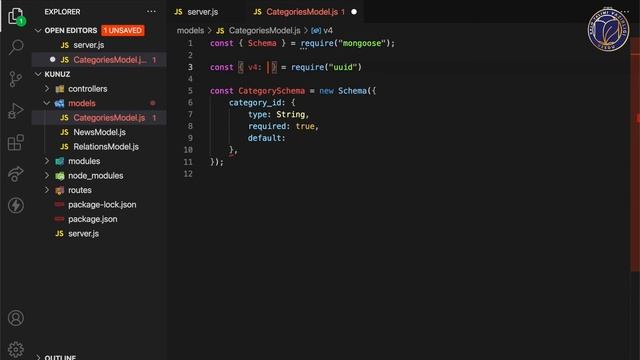Place cursor on the "uuid" require string
The image size is (640, 360).
343,67
